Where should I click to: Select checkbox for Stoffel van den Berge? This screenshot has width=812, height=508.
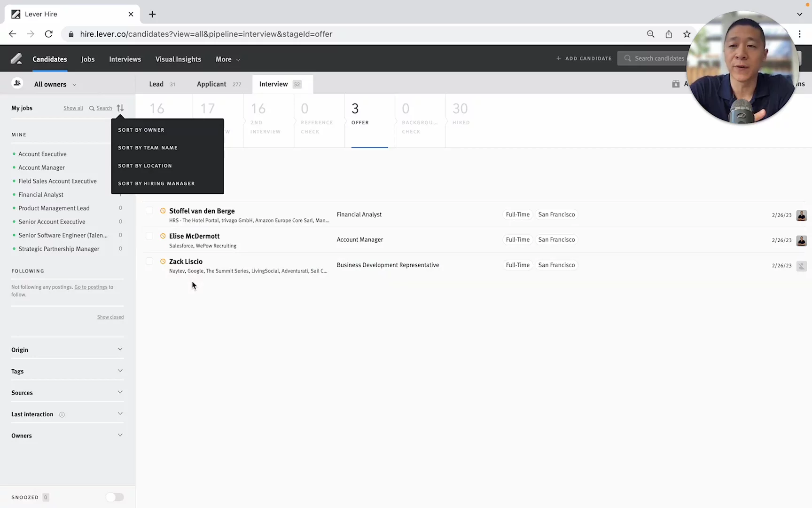(x=149, y=211)
